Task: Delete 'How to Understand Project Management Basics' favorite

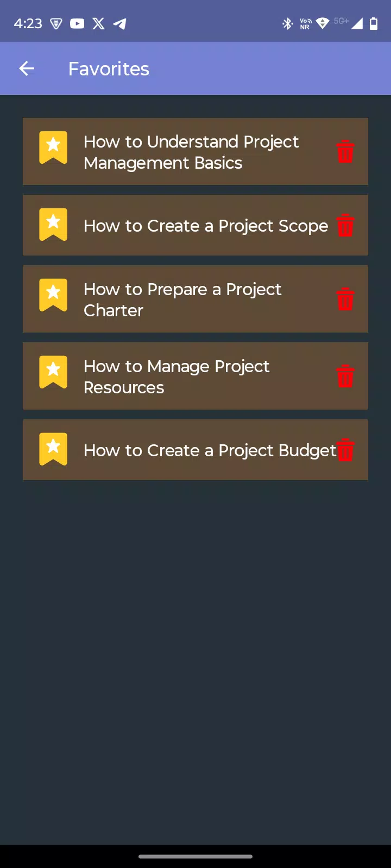Action: [345, 151]
